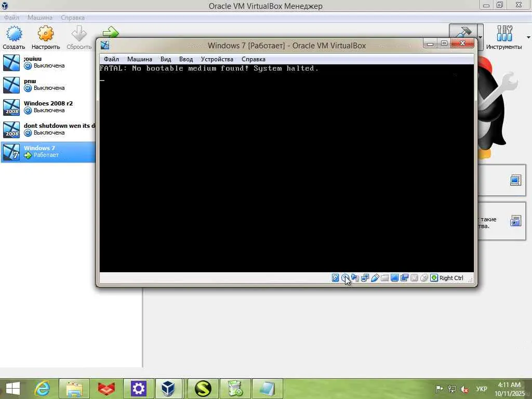Click the shared folders status icon
This screenshot has width=532, height=399.
pos(384,278)
